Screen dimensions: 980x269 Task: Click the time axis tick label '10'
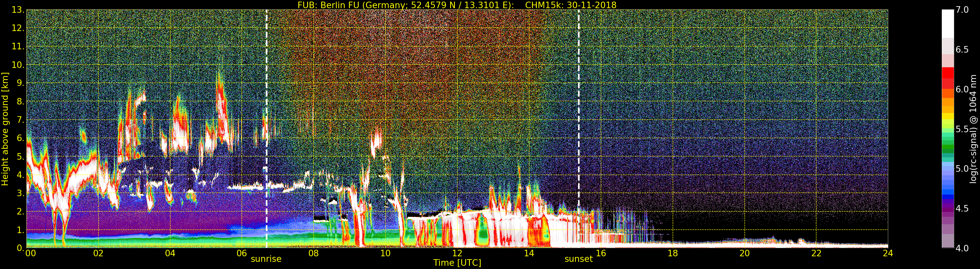[x=385, y=253]
